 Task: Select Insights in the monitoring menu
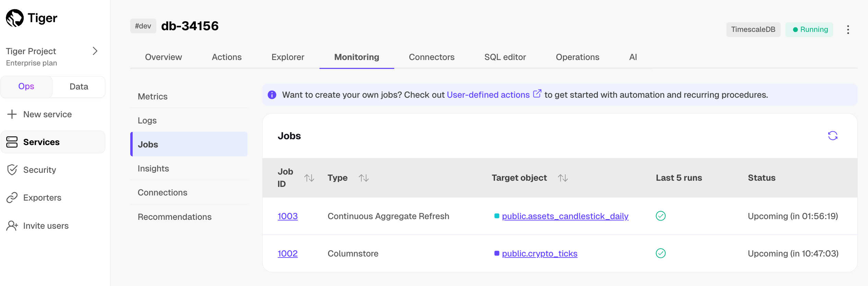click(153, 168)
